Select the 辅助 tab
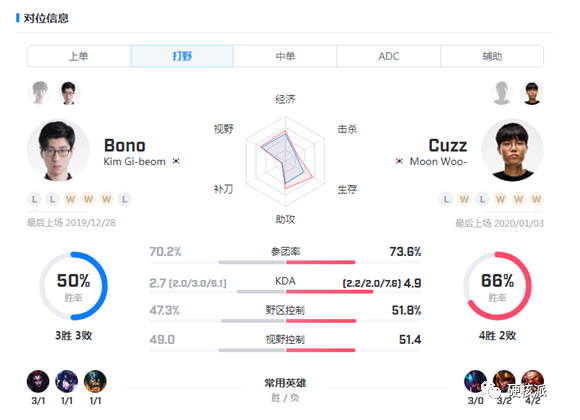This screenshot has height=420, width=580. 492,56
